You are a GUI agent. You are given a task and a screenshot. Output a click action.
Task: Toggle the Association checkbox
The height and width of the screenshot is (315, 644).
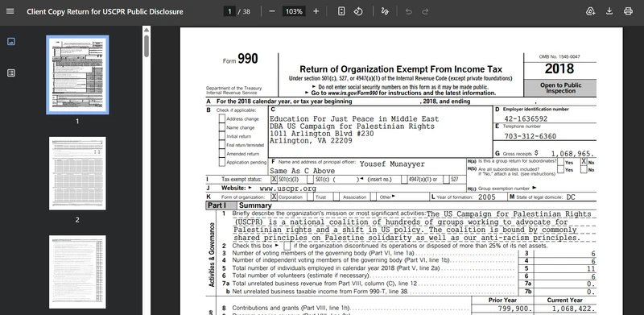click(x=336, y=197)
